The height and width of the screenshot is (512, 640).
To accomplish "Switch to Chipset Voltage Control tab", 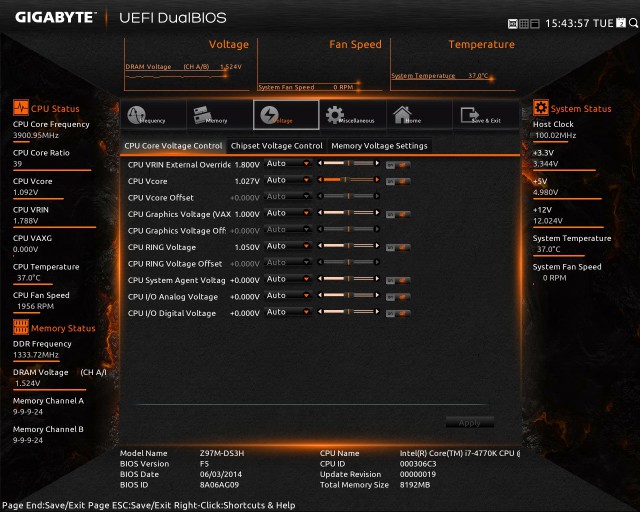I will (276, 146).
